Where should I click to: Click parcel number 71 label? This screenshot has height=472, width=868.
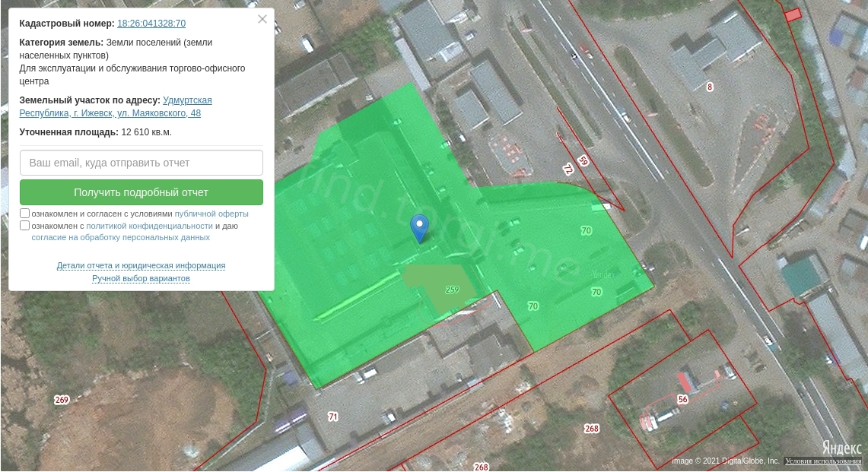[332, 417]
